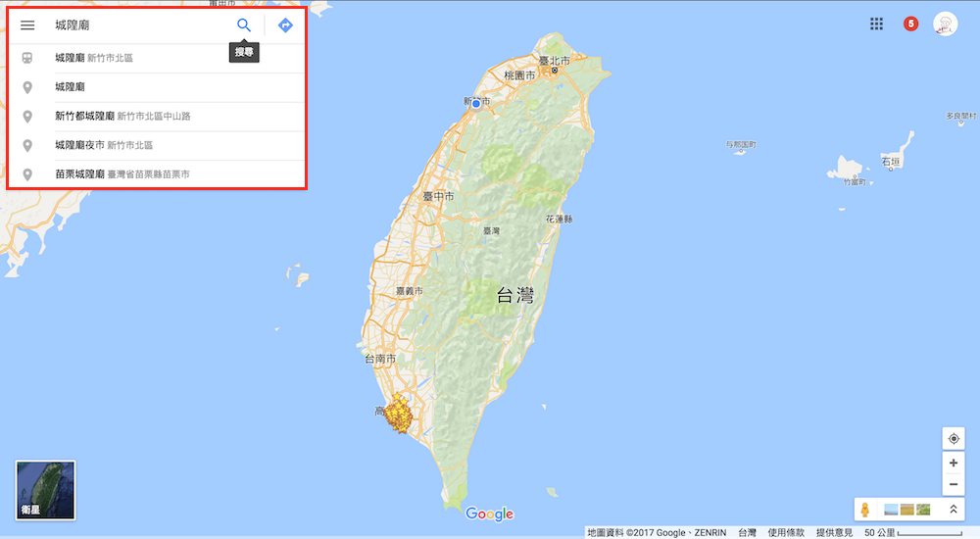Image resolution: width=980 pixels, height=539 pixels.
Task: Click the magnifier search icon
Action: tap(244, 25)
